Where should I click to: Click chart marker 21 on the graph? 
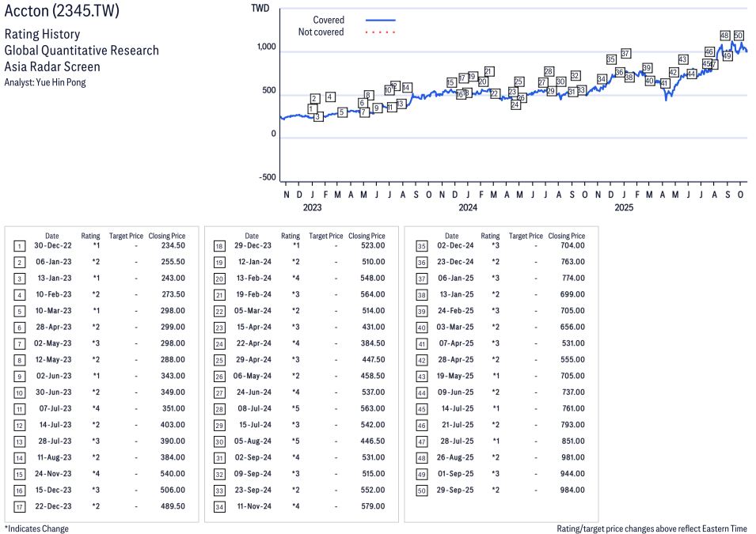point(489,71)
